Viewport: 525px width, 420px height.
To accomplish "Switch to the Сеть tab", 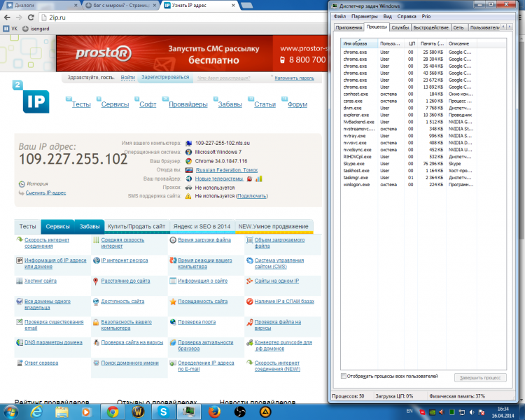I will pyautogui.click(x=458, y=28).
